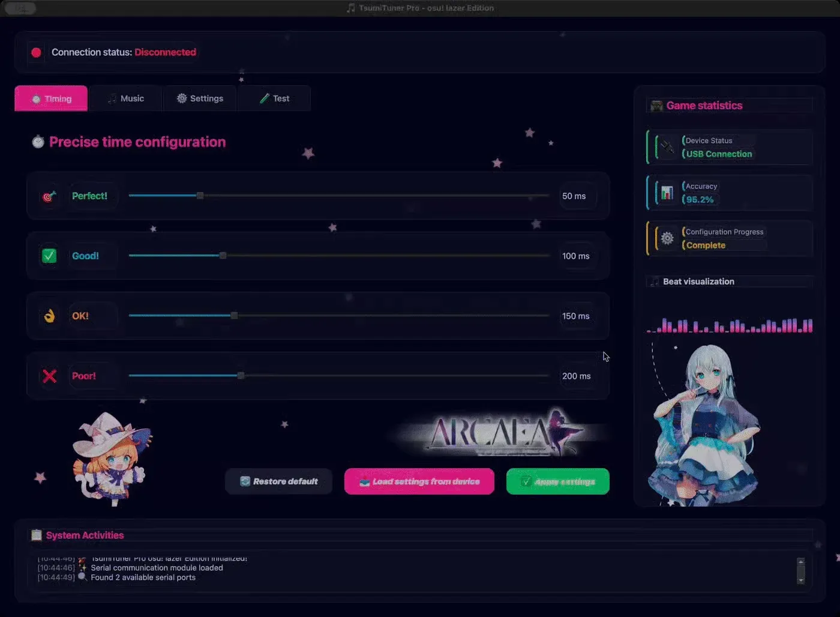Viewport: 840px width, 617px height.
Task: Click the Perfect! label
Action: pyautogui.click(x=89, y=196)
